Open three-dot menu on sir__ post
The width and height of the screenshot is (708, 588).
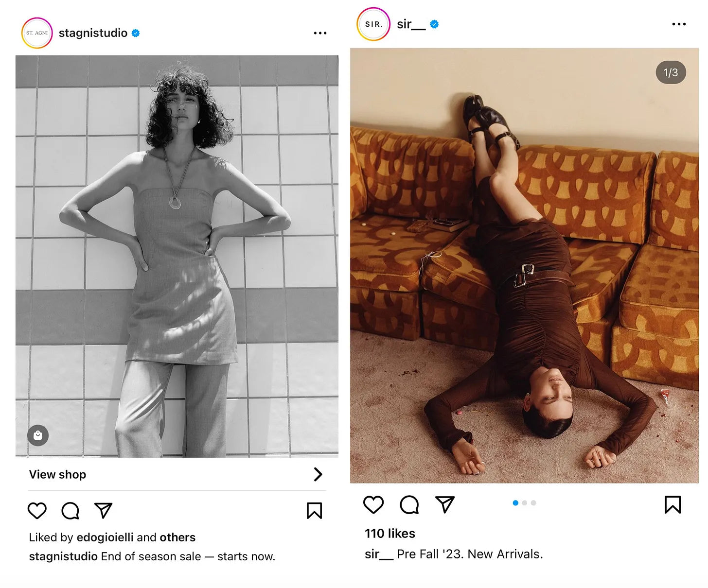point(679,24)
